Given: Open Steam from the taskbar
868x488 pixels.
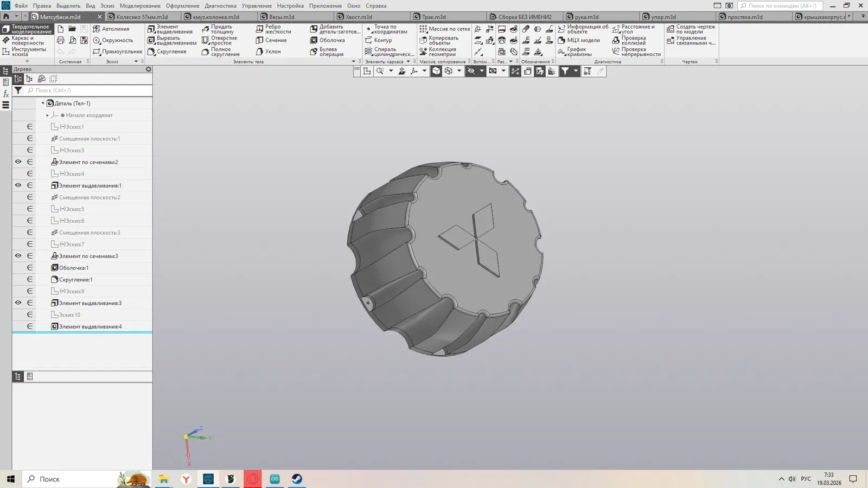Looking at the screenshot, I should point(297,479).
